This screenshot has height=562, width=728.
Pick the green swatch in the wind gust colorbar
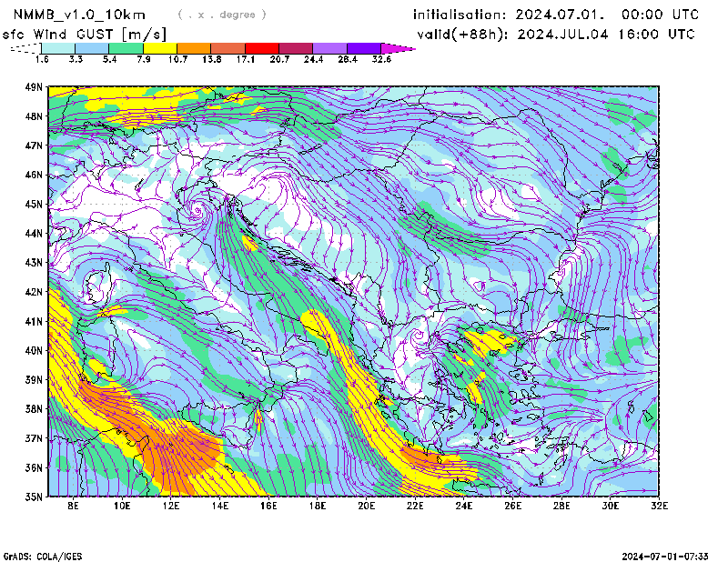[x=126, y=47]
